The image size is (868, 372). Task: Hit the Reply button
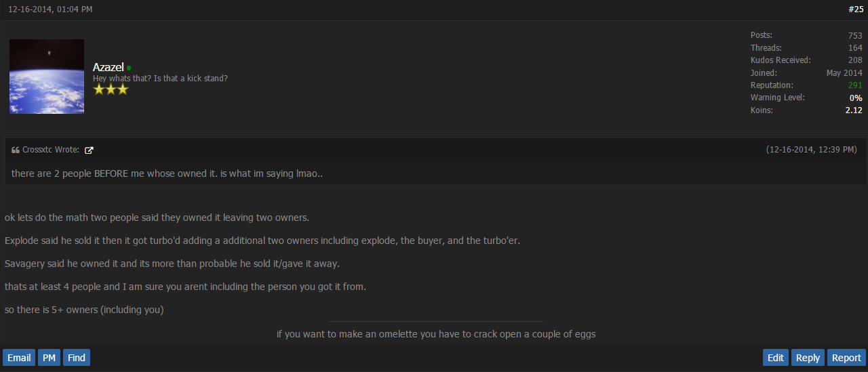click(x=808, y=358)
